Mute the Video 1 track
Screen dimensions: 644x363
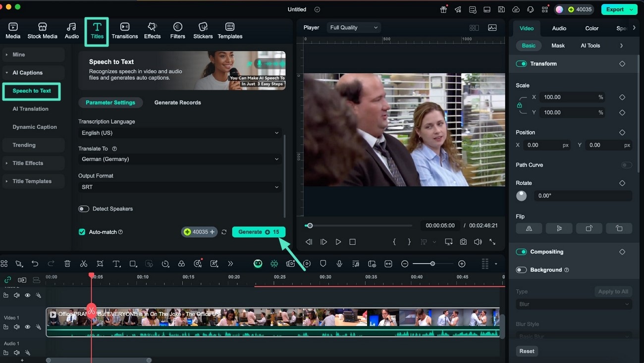[17, 327]
